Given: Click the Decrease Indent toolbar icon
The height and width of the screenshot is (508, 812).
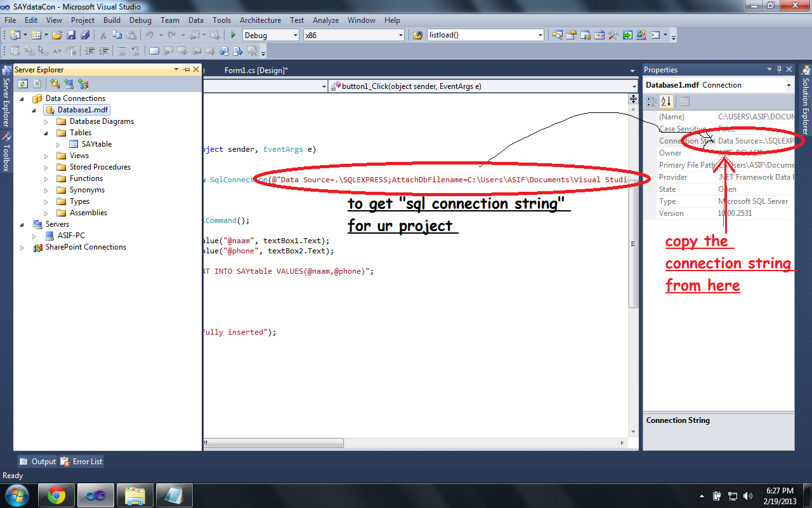Looking at the screenshot, I should (89, 51).
